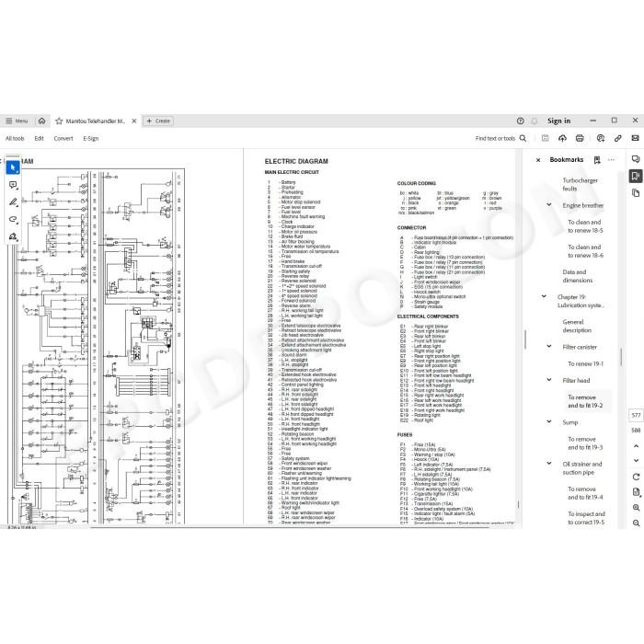
Task: Open the Filter canister bookmark
Action: tap(580, 347)
